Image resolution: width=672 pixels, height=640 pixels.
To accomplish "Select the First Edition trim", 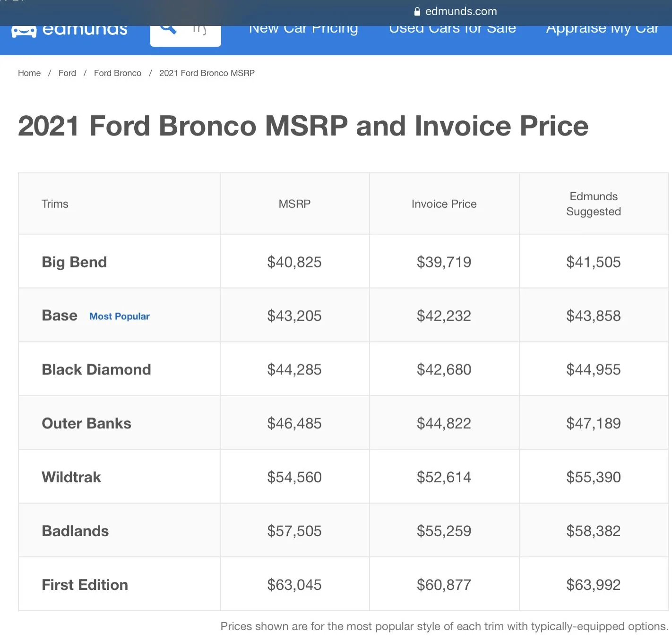I will (85, 585).
